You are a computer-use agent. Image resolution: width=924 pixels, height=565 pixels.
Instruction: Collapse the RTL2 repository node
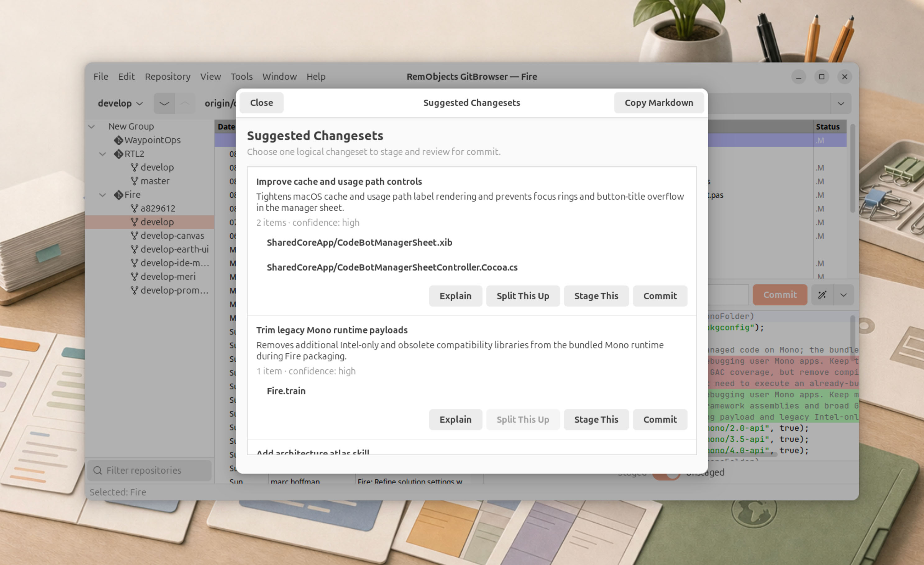click(103, 154)
